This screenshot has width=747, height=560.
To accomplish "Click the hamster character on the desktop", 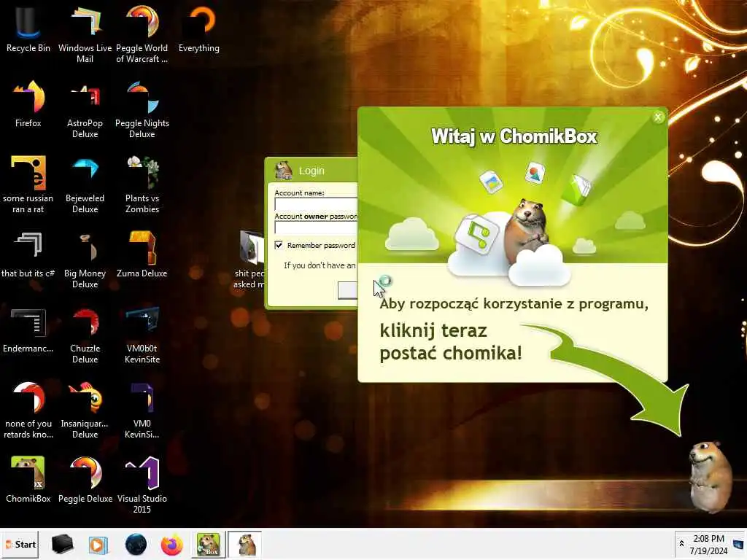I will 709,477.
